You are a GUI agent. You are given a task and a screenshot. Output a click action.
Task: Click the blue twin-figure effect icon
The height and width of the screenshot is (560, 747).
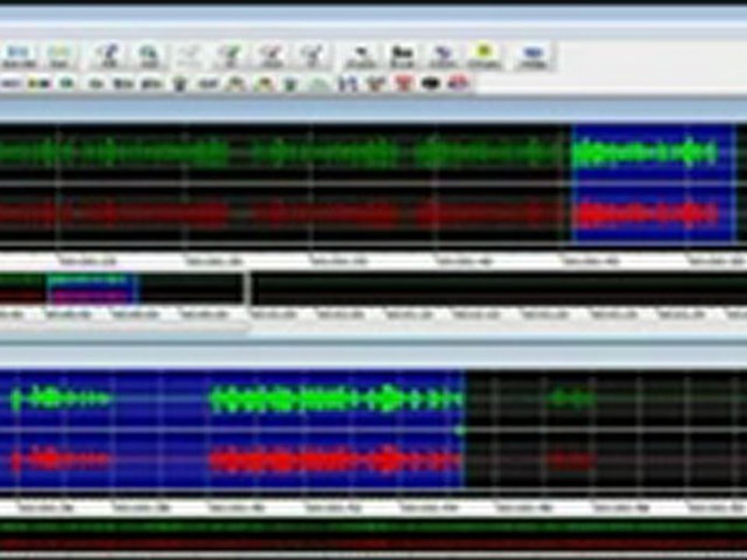(349, 84)
